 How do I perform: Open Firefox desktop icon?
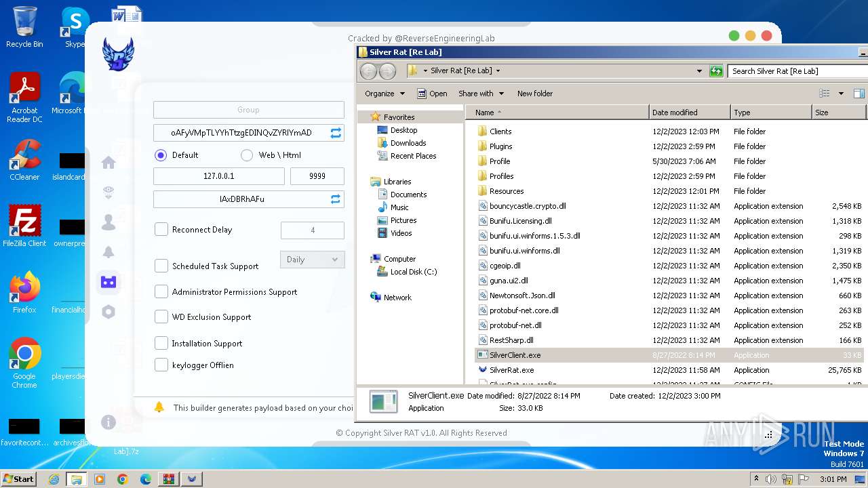click(24, 293)
